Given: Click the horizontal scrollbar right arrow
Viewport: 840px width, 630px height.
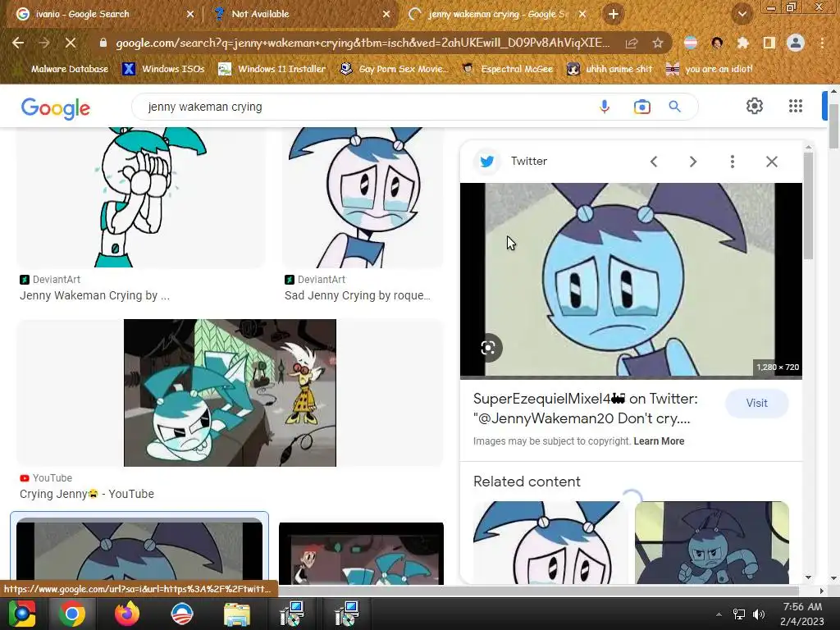Looking at the screenshot, I should point(822,591).
